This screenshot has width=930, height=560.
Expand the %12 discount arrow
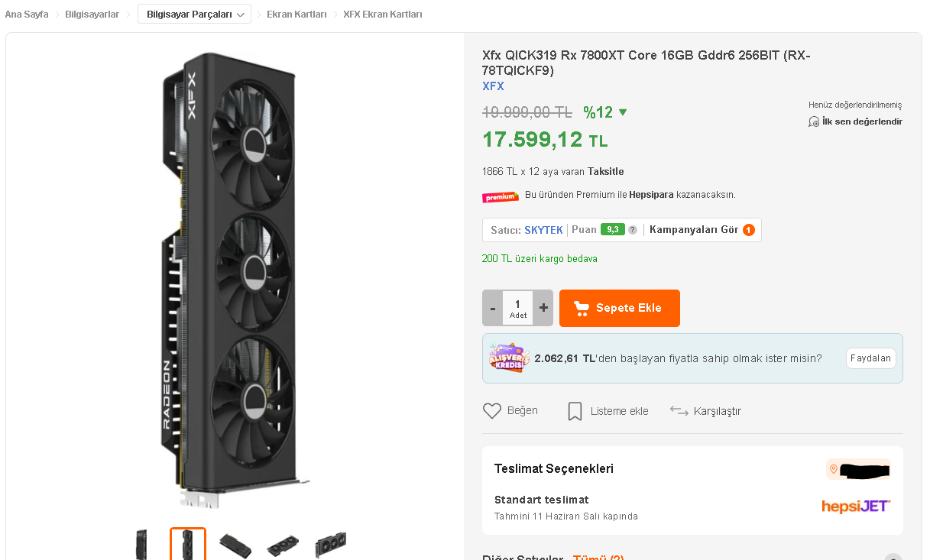point(623,112)
